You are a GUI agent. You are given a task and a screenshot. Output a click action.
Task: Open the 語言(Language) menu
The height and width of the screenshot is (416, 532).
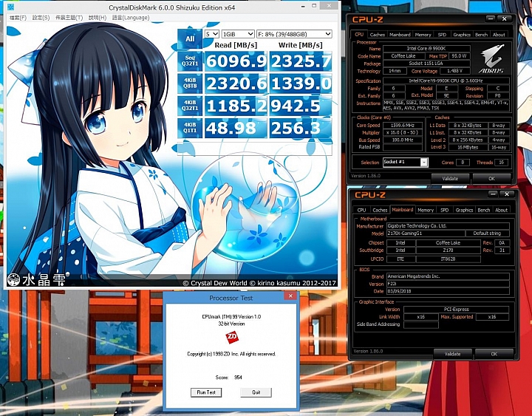[x=131, y=17]
